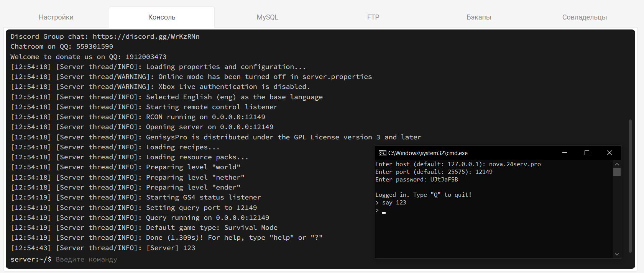The image size is (644, 273).
Task: Go to the Бэкапы tab
Action: 479,17
